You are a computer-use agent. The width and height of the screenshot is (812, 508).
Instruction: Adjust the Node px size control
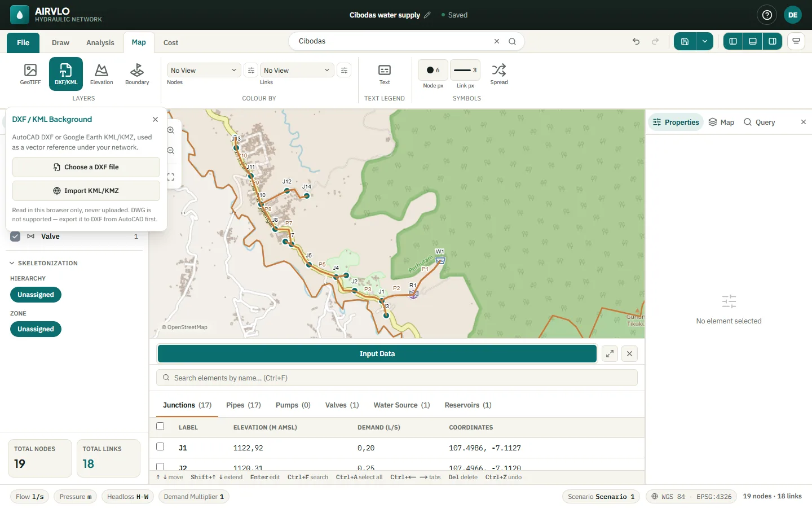coord(433,70)
